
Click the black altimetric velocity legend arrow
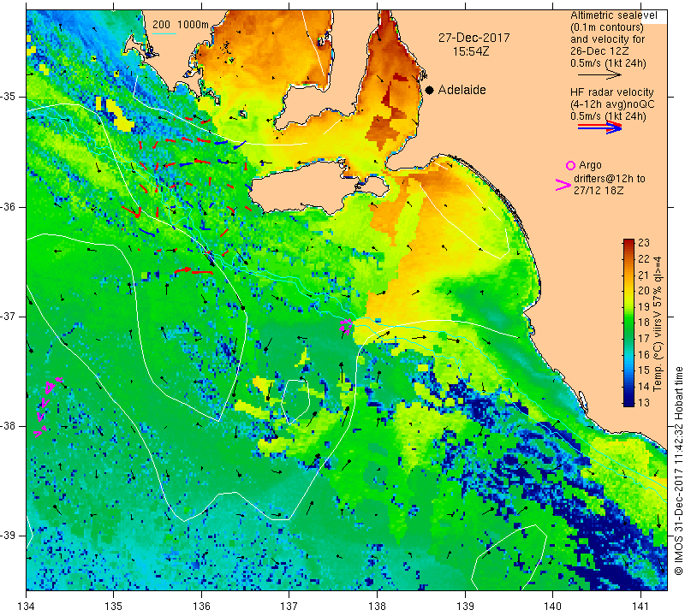(599, 75)
